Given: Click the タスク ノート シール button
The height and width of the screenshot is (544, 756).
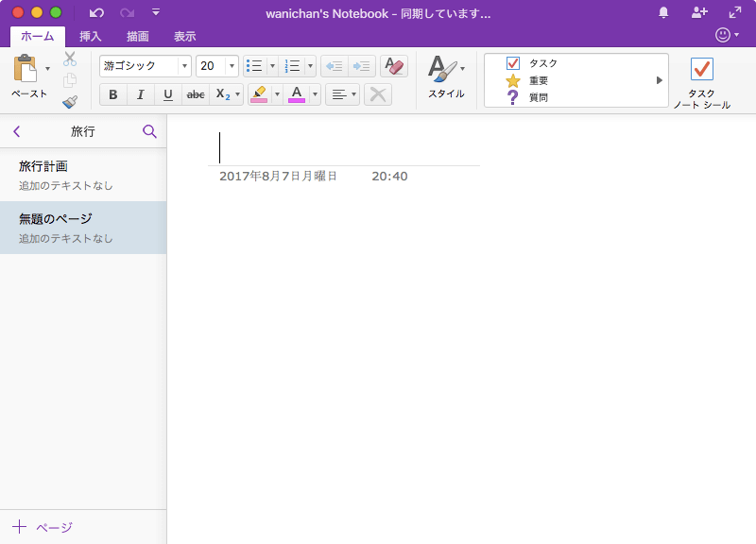Looking at the screenshot, I should (701, 83).
